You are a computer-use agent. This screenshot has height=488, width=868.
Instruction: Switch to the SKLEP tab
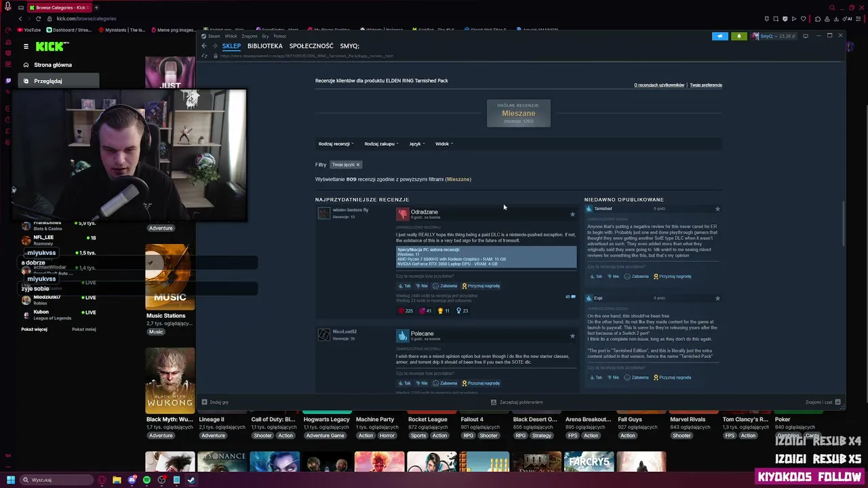coord(231,46)
